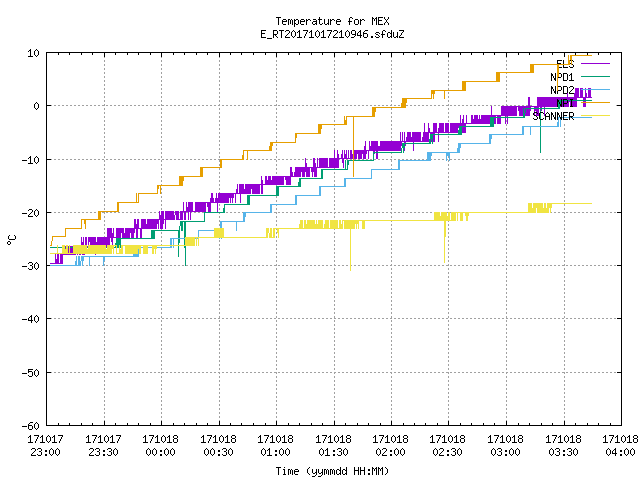Click the y-axis label 0
The width and height of the screenshot is (640, 480).
(37, 106)
